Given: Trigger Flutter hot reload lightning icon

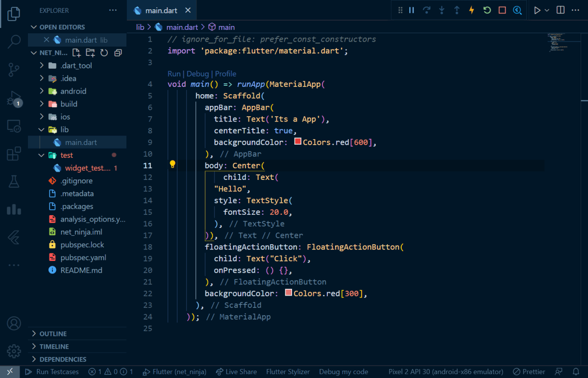Looking at the screenshot, I should click(x=472, y=10).
